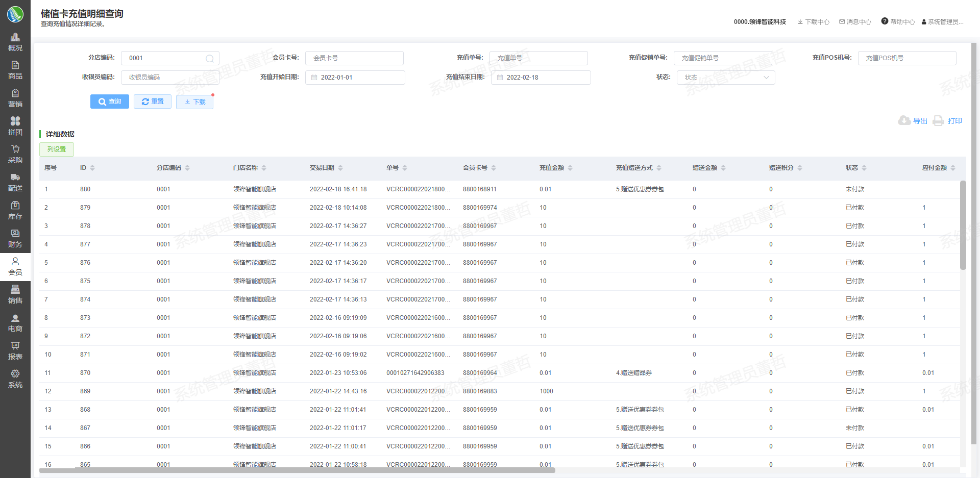
Task: Click the 导出 cloud export icon
Action: click(x=904, y=120)
